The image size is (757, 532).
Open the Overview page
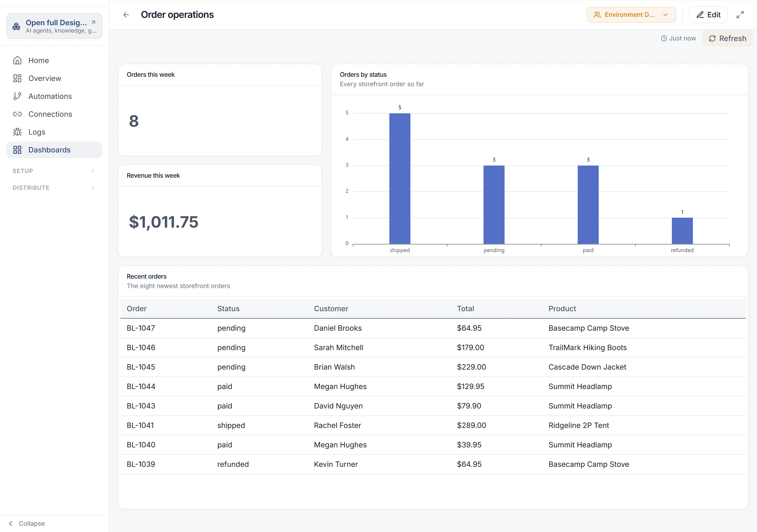click(x=54, y=78)
